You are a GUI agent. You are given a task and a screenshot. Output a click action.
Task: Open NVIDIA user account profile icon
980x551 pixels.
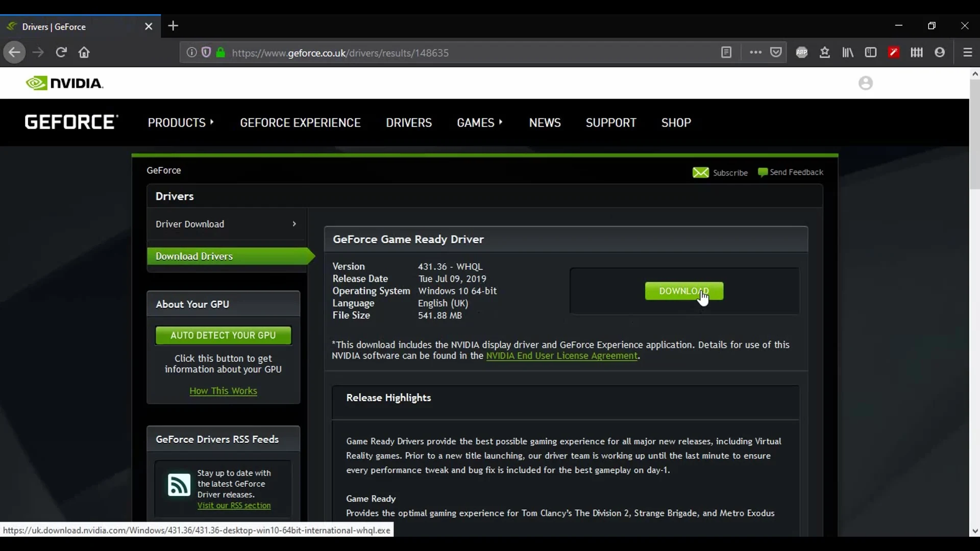pyautogui.click(x=866, y=83)
